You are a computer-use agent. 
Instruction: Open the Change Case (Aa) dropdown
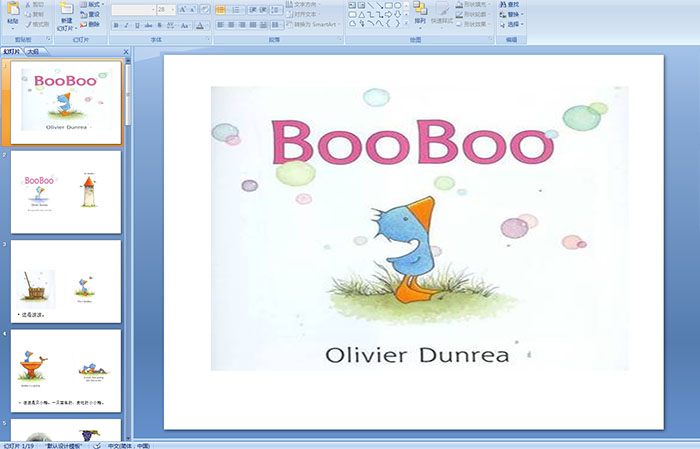pyautogui.click(x=185, y=25)
